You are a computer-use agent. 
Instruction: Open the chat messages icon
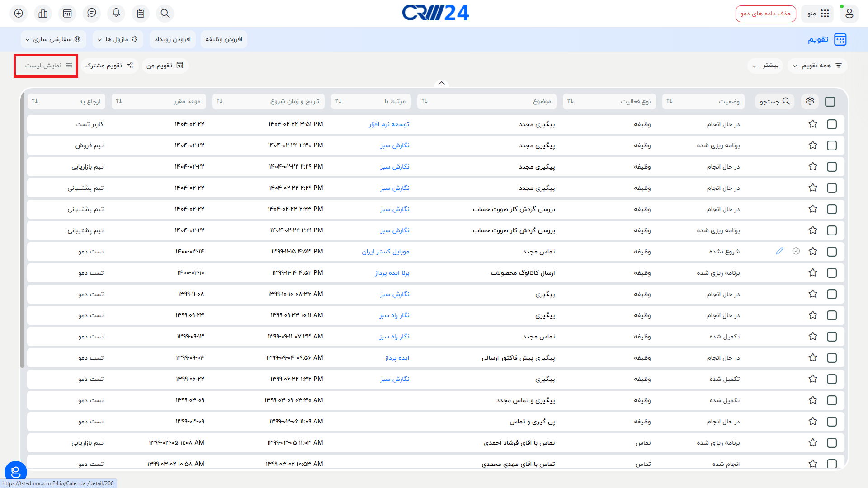[x=91, y=13]
